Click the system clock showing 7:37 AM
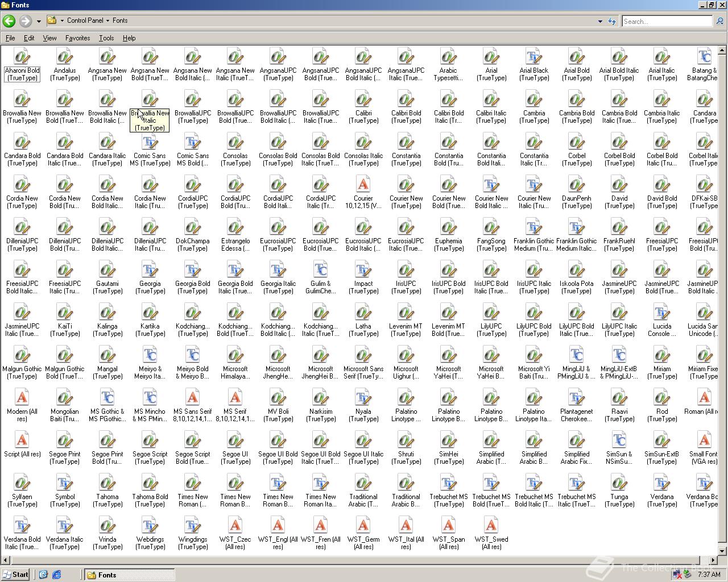The image size is (728, 582). pyautogui.click(x=709, y=575)
